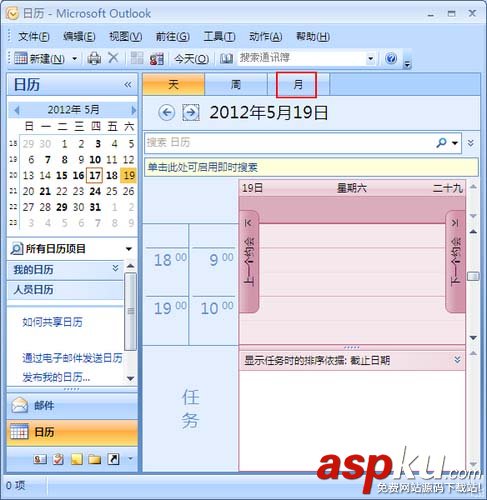Open the New (新建) dropdown arrow
487x500 pixels.
point(75,59)
